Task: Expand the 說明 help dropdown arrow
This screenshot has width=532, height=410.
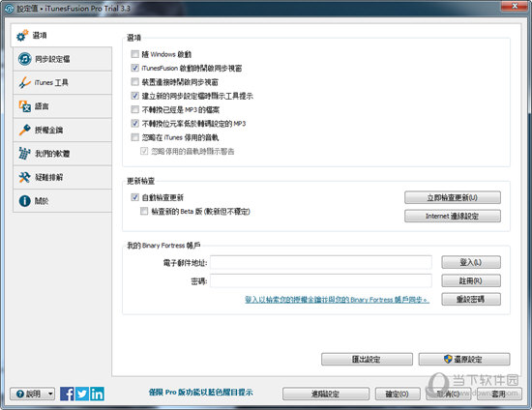Action: (50, 394)
